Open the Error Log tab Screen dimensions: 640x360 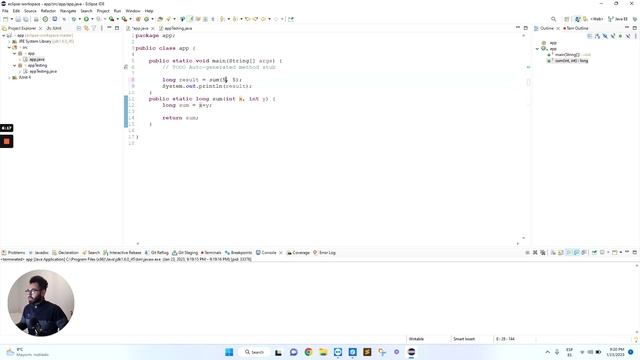point(324,253)
